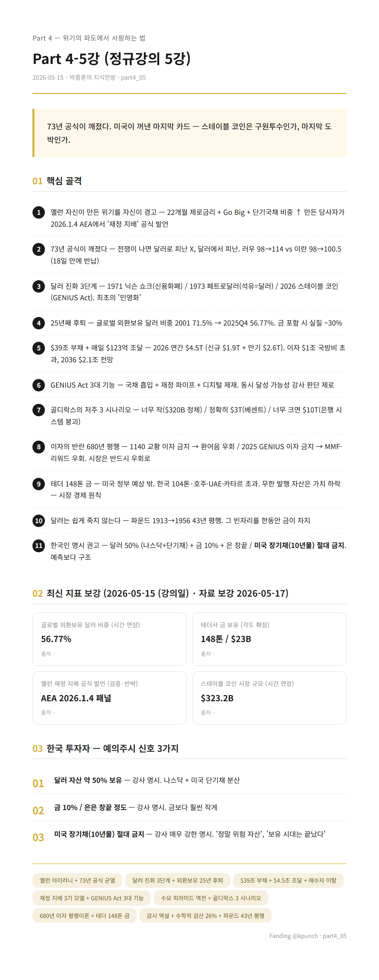Click the number 2 circle badge
The height and width of the screenshot is (980, 379).
(38, 249)
